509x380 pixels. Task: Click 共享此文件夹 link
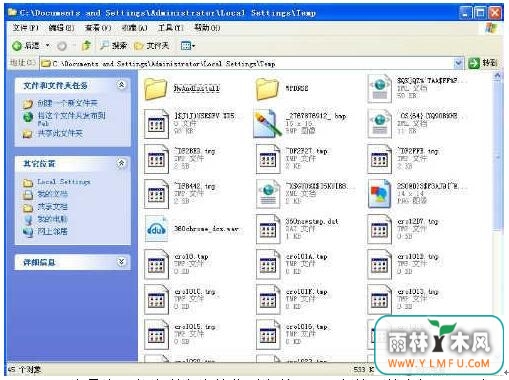pos(60,134)
